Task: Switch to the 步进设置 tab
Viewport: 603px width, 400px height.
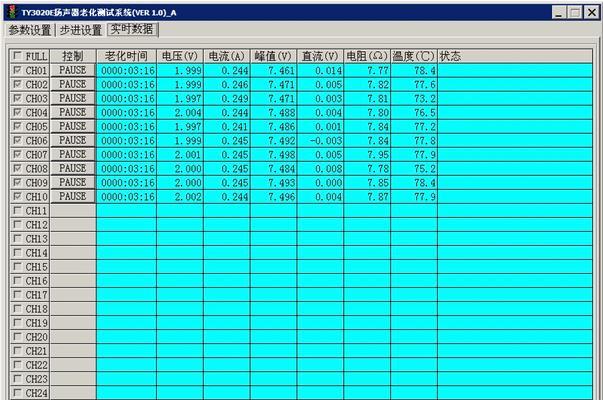Action: pos(80,30)
